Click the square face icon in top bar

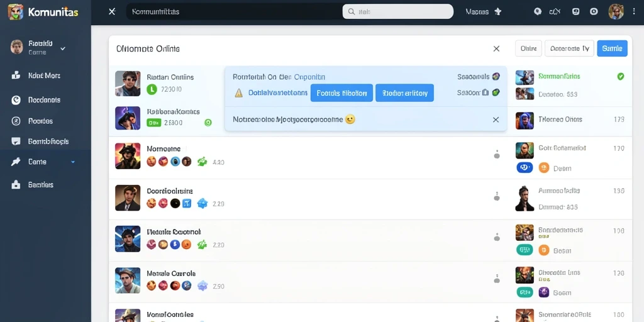click(x=576, y=11)
